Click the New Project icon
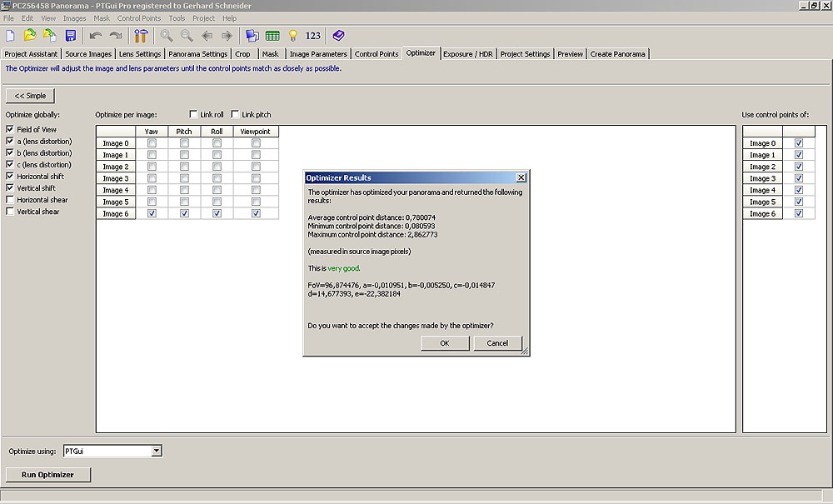This screenshot has width=833, height=504. 10,36
